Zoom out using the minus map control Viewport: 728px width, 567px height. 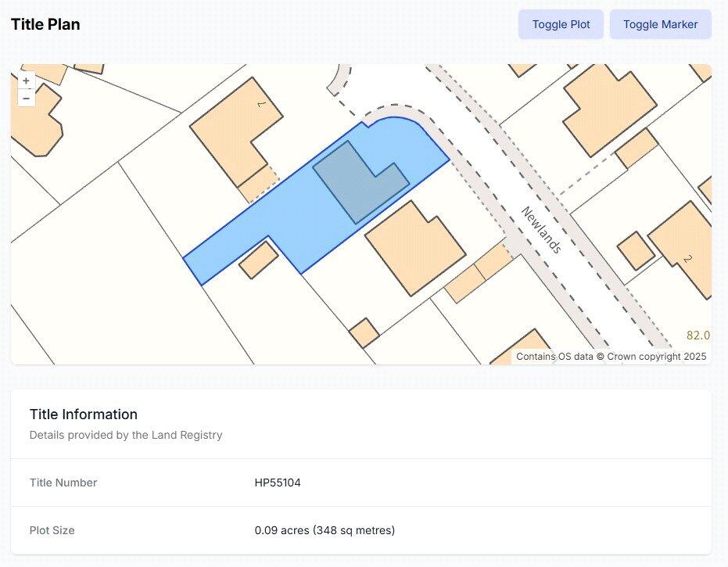pyautogui.click(x=27, y=99)
